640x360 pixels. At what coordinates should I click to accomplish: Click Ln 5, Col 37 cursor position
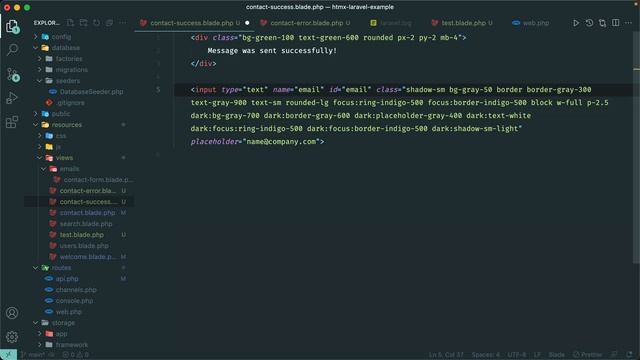446,355
